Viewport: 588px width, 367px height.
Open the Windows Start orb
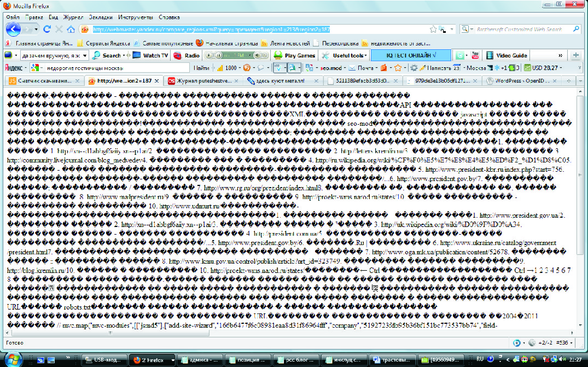pyautogui.click(x=14, y=359)
